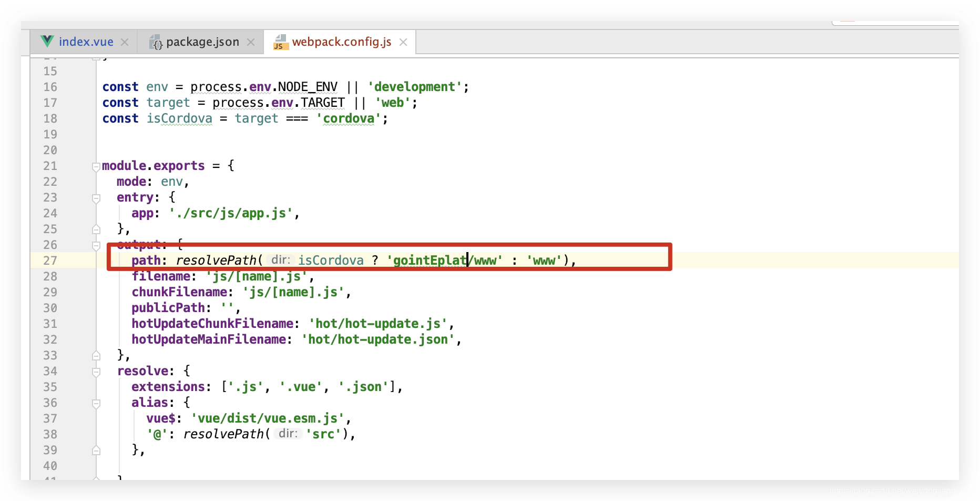Viewport: 980px width, 501px height.
Task: Click the './src/js/app.js' entry path string
Action: 231,213
